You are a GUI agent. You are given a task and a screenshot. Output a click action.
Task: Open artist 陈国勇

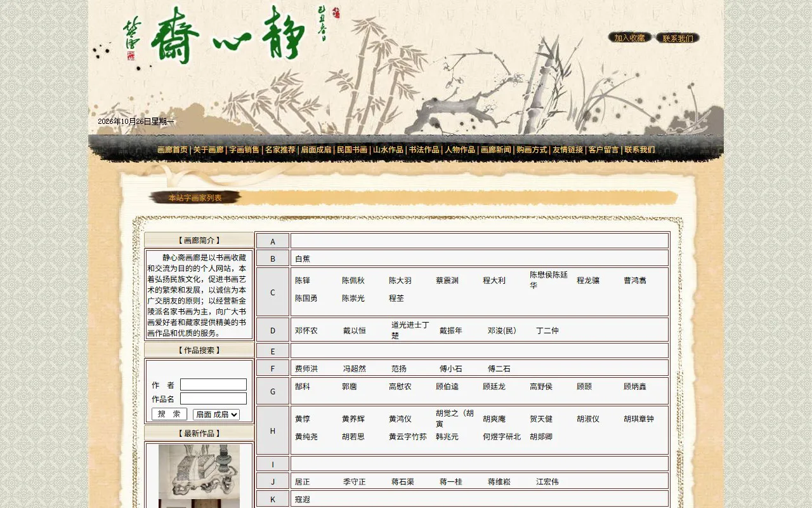[306, 298]
